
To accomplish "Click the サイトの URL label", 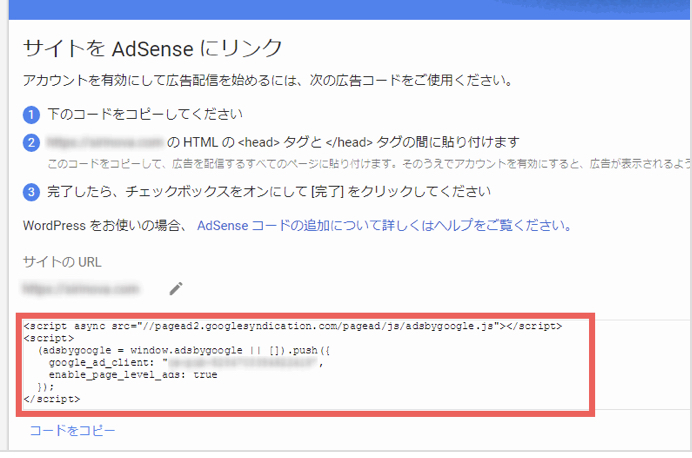I will pyautogui.click(x=62, y=262).
